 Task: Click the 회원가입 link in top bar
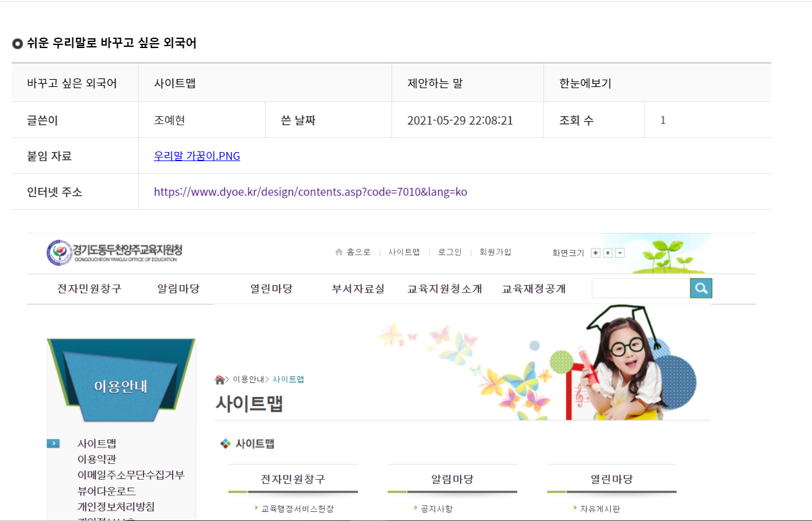click(495, 252)
